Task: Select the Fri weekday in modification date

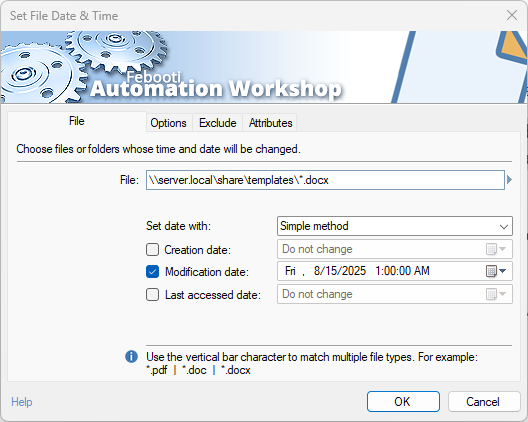Action: click(290, 271)
